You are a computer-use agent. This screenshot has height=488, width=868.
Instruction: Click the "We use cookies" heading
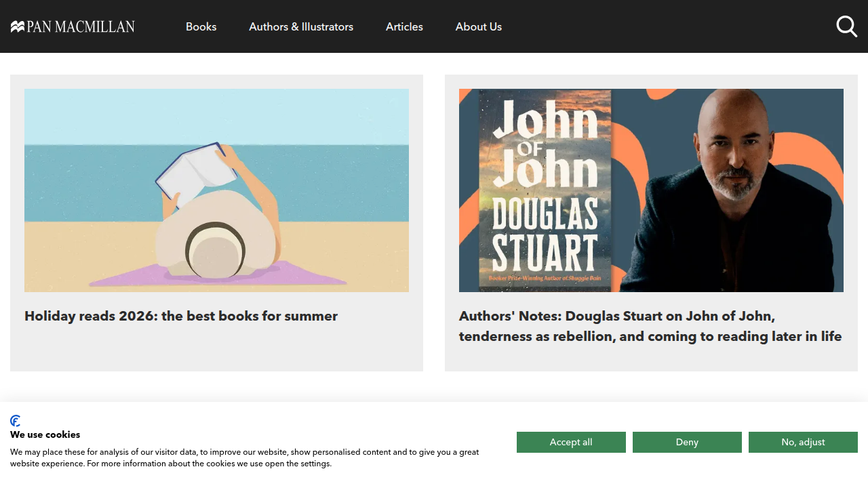(45, 434)
